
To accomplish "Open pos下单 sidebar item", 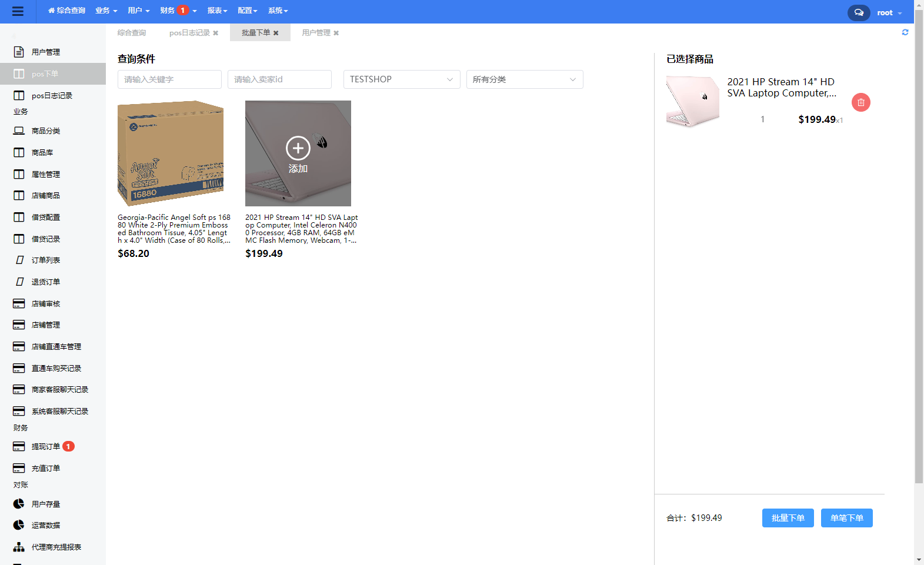I will coord(53,73).
